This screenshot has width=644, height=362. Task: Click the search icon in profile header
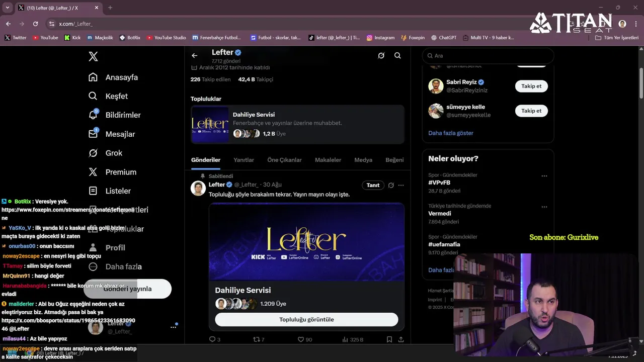click(397, 56)
